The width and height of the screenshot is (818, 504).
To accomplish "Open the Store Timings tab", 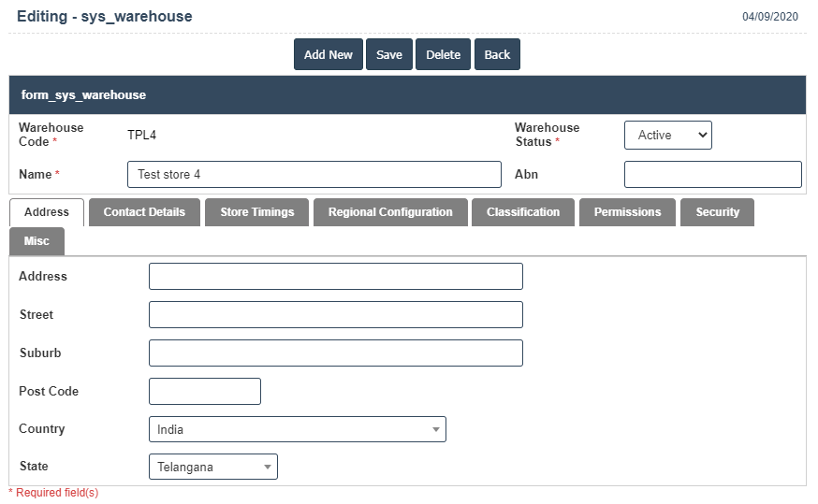I will [257, 212].
